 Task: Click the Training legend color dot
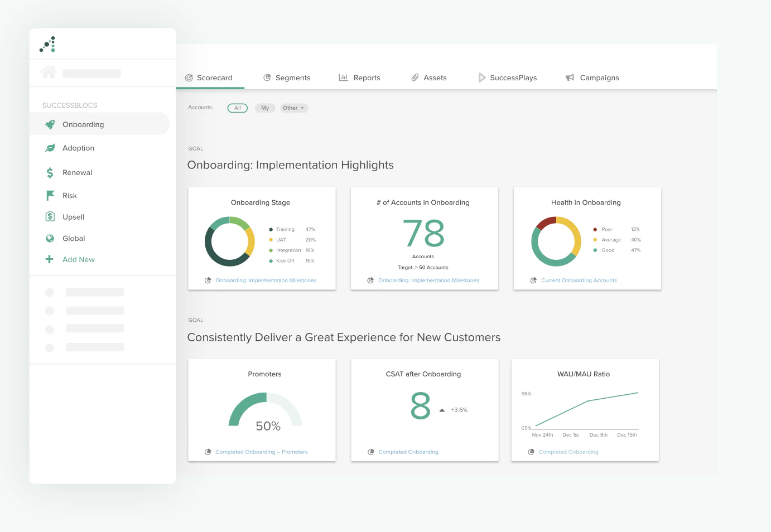pos(271,229)
